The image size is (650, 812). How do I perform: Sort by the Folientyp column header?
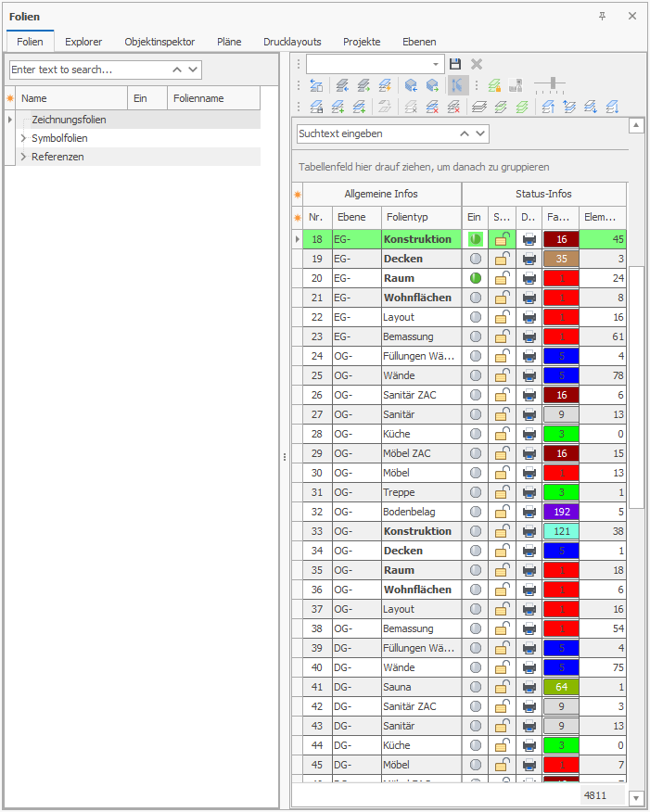coord(421,217)
